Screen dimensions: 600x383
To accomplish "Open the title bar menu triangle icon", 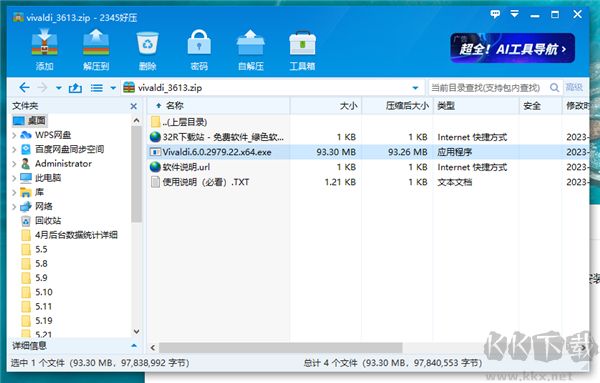I will point(515,14).
